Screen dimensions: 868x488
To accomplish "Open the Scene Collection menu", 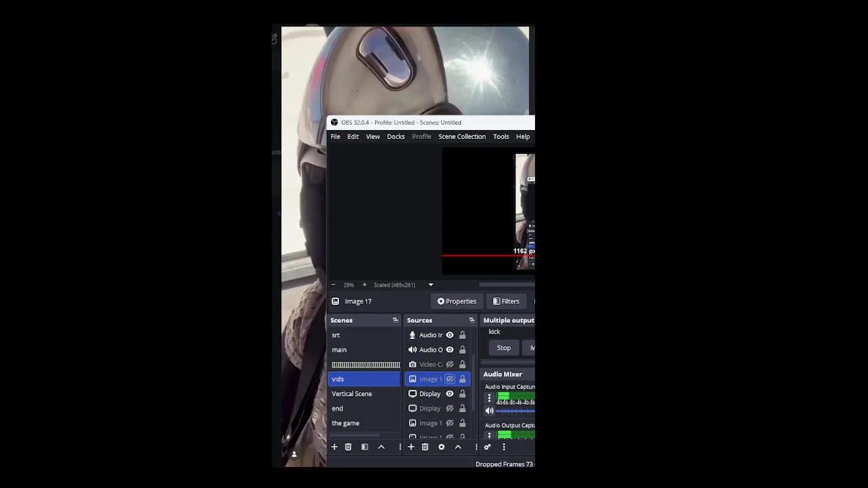I will coord(462,136).
